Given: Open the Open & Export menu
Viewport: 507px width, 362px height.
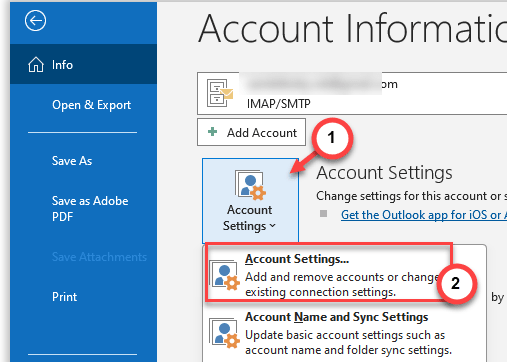Looking at the screenshot, I should [91, 105].
